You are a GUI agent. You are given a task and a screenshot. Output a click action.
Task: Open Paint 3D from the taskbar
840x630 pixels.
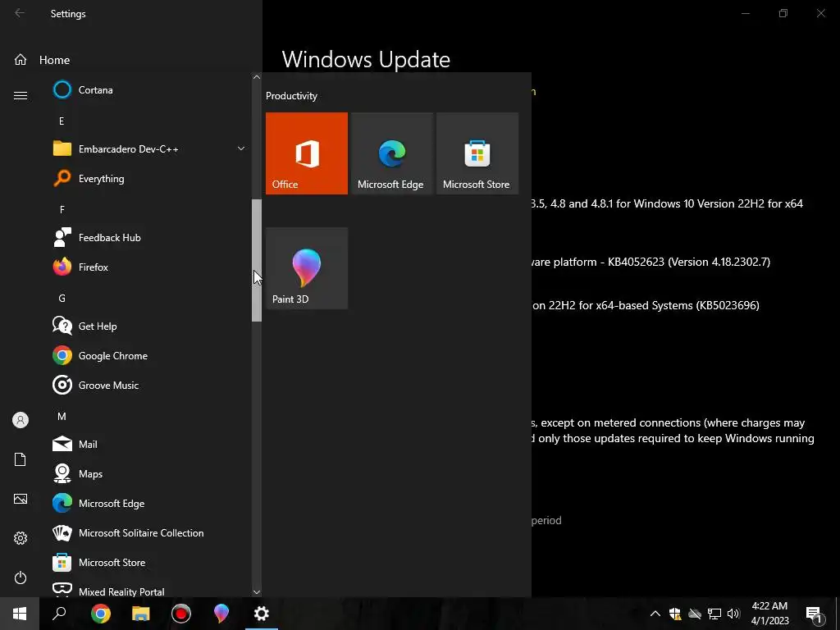point(221,614)
